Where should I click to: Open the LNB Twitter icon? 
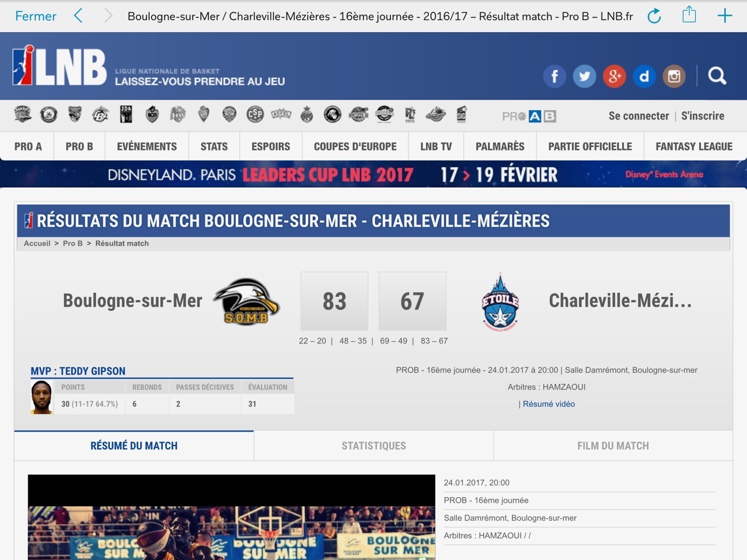point(584,76)
